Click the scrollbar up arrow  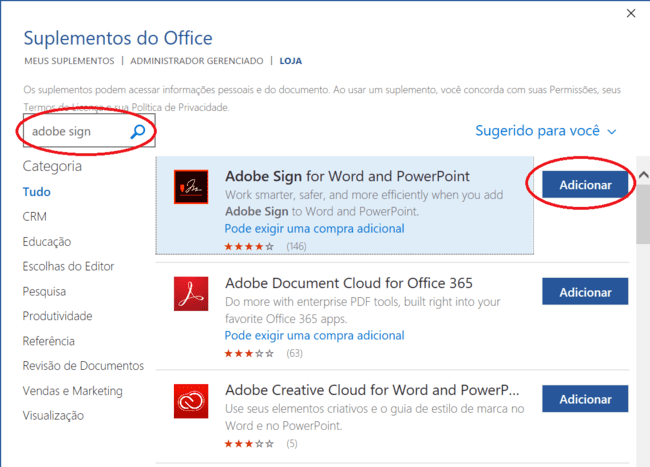[x=643, y=175]
